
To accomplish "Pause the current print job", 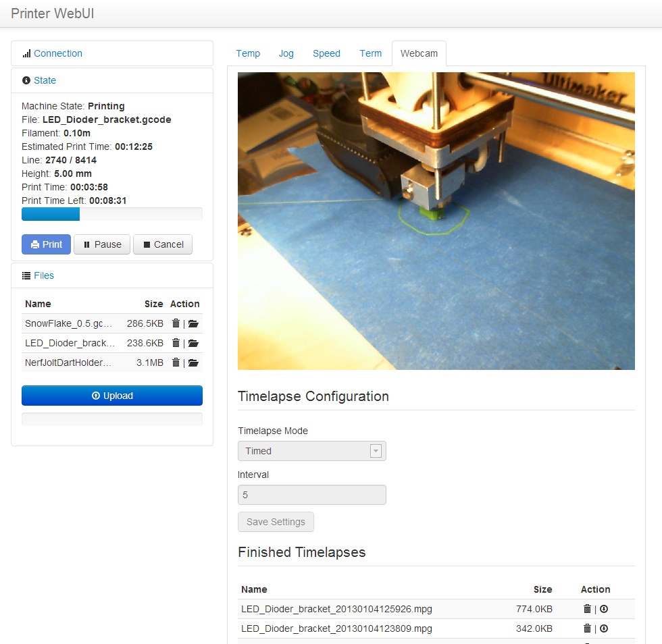I will tap(102, 244).
